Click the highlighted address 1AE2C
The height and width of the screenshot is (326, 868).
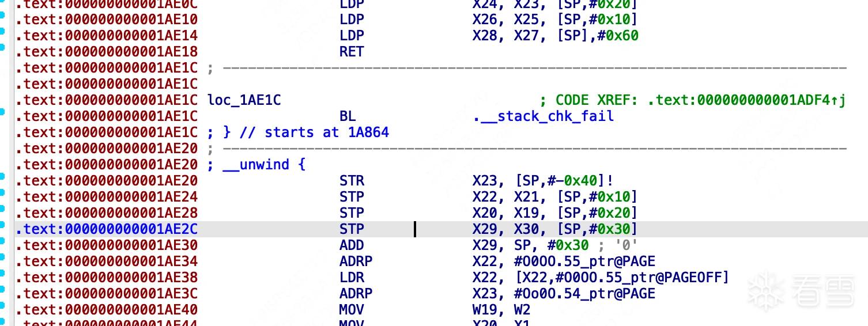click(x=107, y=229)
